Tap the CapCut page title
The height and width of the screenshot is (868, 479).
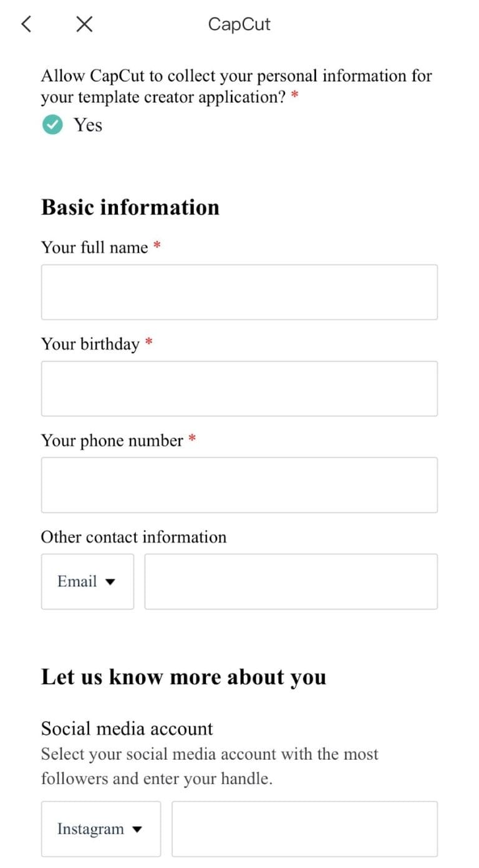click(239, 24)
